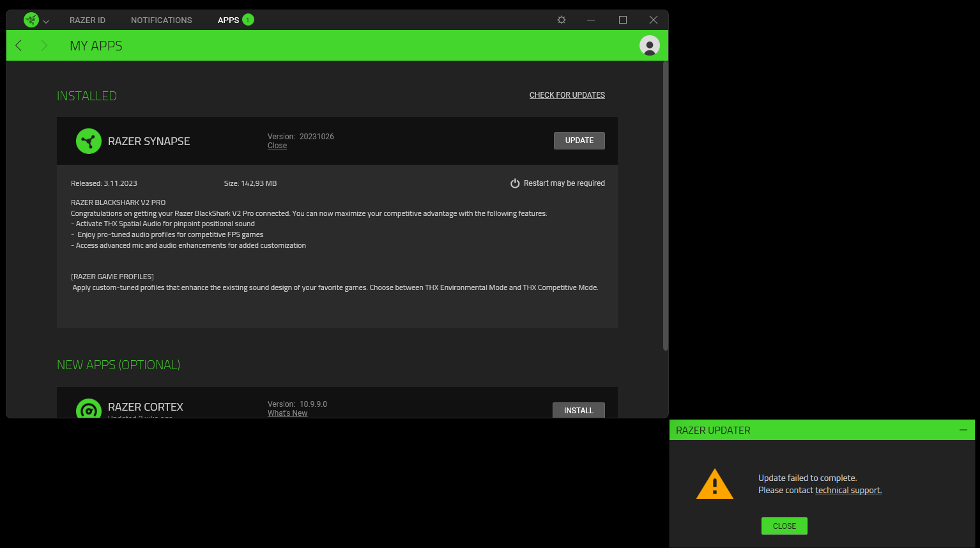This screenshot has width=980, height=548.
Task: Click the 'RAZER SYNAPSE' app title
Action: tap(149, 141)
